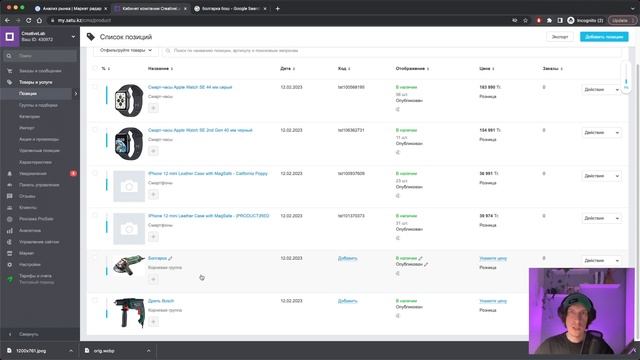Click the plus icon under Apple Watch SE 2nd Gen

click(x=153, y=151)
